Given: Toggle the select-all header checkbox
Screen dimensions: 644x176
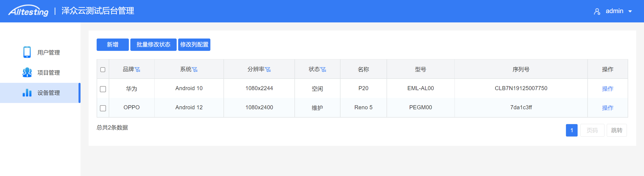Looking at the screenshot, I should (103, 69).
